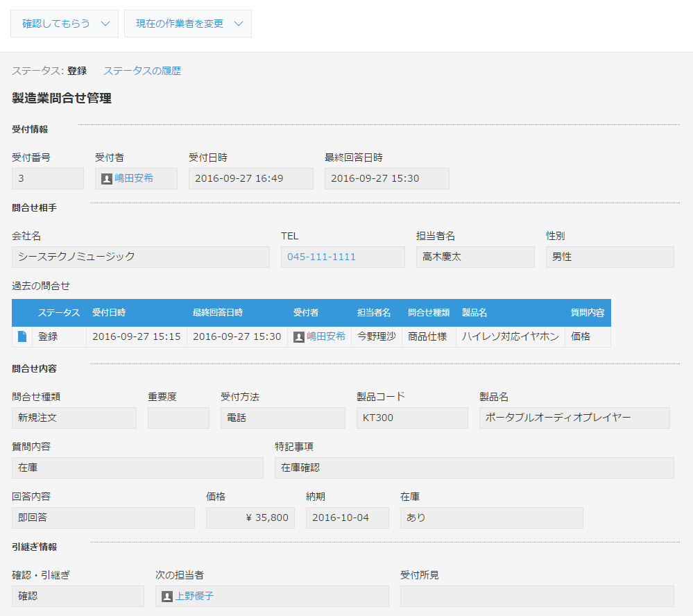Image resolution: width=693 pixels, height=616 pixels.
Task: Click the 製品コード value KT300
Action: 412,418
